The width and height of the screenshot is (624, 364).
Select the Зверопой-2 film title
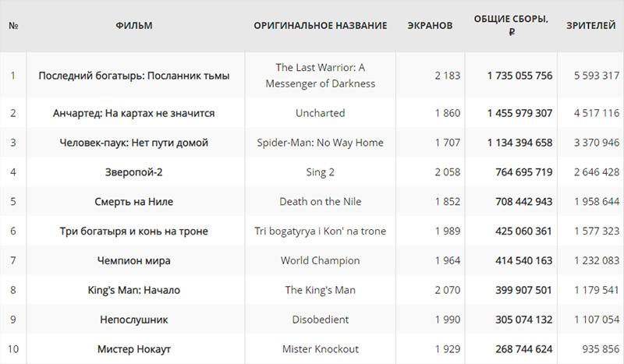[x=133, y=171]
